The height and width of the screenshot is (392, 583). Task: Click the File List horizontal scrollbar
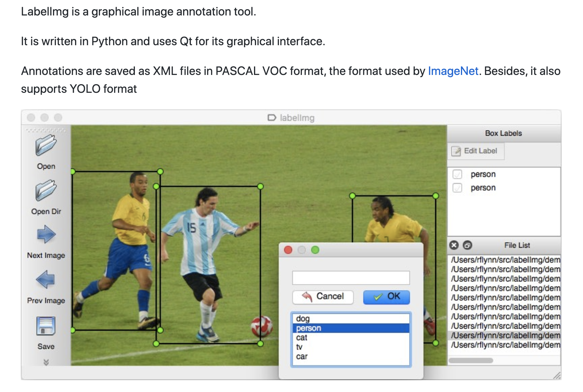pyautogui.click(x=471, y=360)
